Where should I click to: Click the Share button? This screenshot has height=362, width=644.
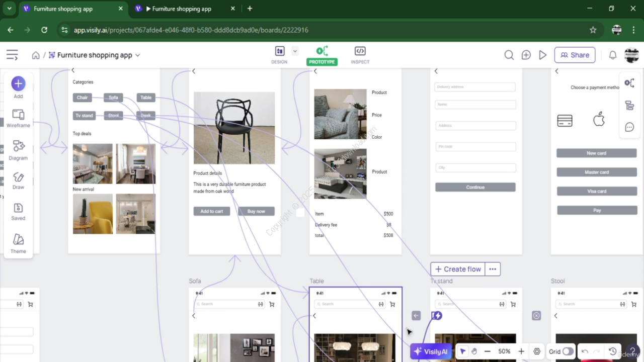[x=575, y=55]
